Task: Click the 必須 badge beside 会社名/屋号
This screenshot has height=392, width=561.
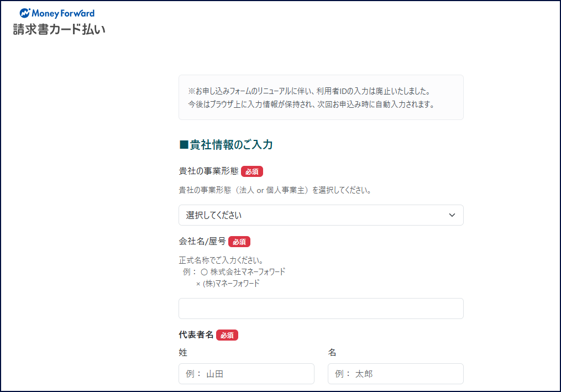Action: (239, 242)
